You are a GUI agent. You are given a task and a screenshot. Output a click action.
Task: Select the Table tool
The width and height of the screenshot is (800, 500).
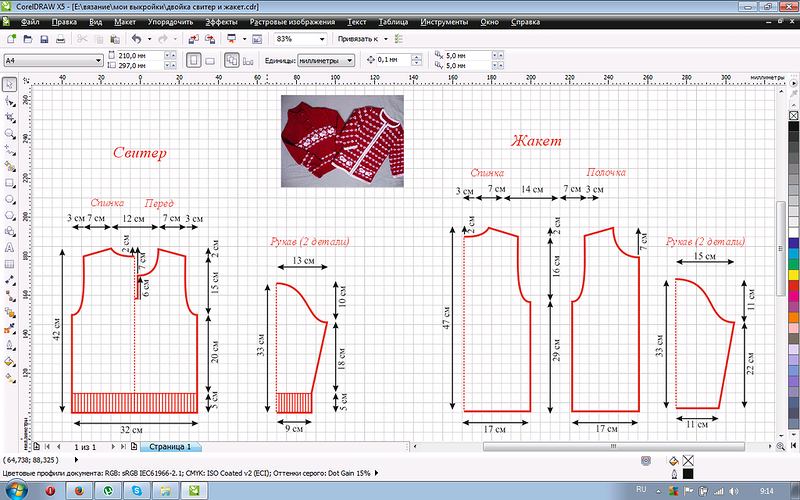(x=9, y=264)
